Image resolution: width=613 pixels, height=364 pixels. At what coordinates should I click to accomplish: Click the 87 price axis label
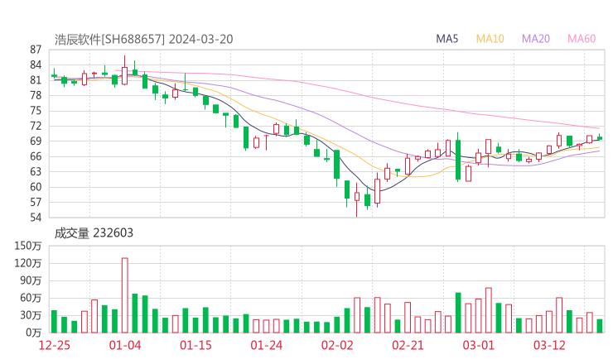(x=35, y=50)
